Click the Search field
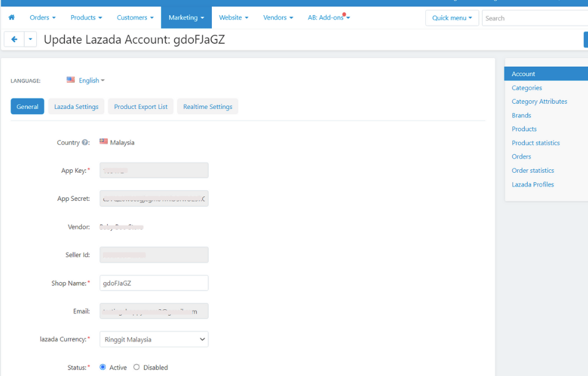 click(x=535, y=18)
